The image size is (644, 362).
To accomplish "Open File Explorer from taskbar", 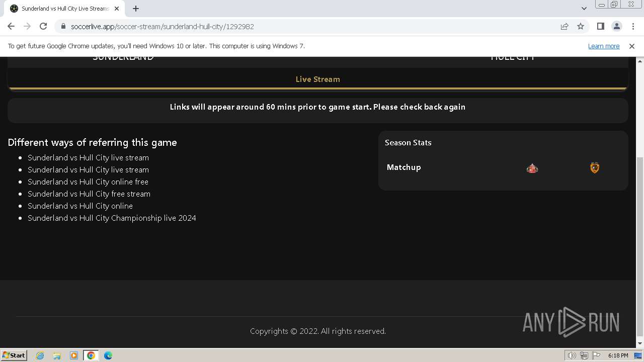I will 57,355.
